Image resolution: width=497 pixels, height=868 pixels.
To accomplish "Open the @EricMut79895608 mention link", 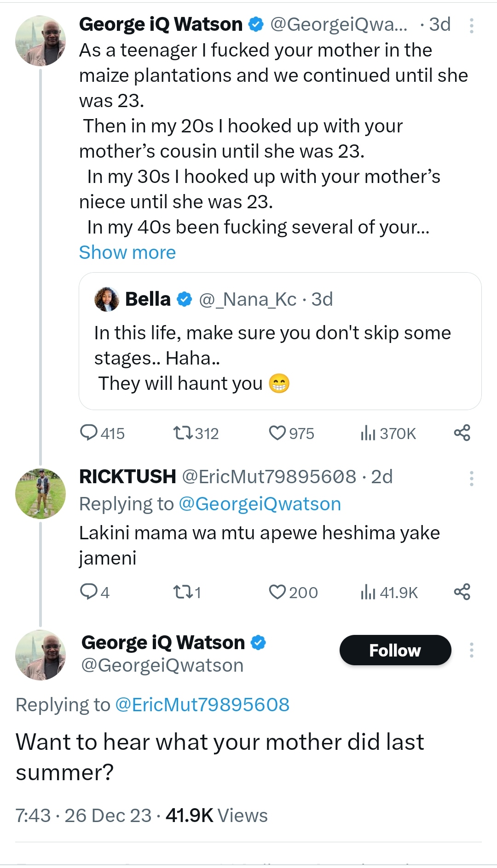I will pyautogui.click(x=202, y=704).
